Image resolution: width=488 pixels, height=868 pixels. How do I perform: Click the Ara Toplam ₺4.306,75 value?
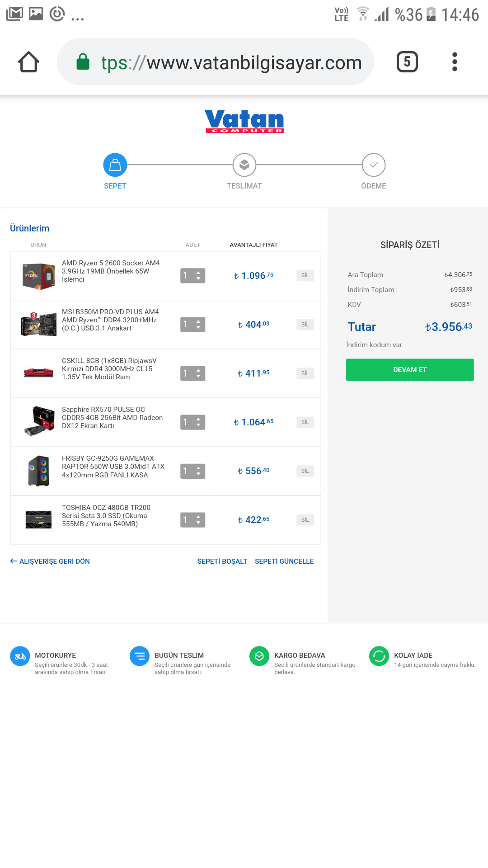click(x=458, y=274)
